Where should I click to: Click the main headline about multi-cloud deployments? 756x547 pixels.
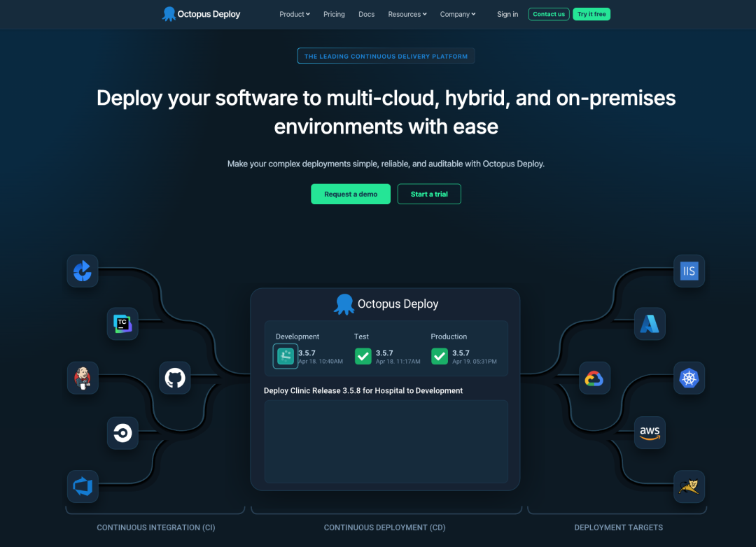click(x=386, y=113)
